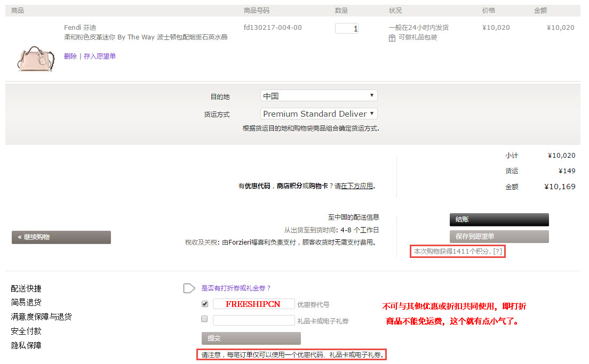This screenshot has height=364, width=589.
Task: Click the 安全付款 item in the left list
Action: (26, 331)
